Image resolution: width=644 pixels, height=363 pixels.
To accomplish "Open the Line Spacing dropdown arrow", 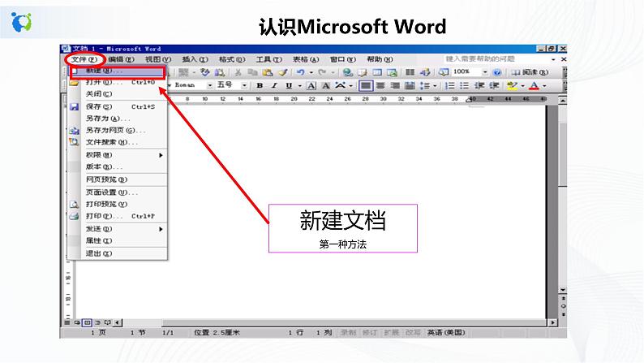I will pyautogui.click(x=435, y=86).
